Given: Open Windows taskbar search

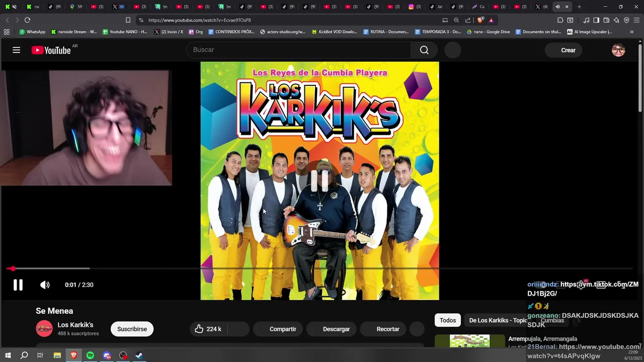Looking at the screenshot, I should [24, 355].
